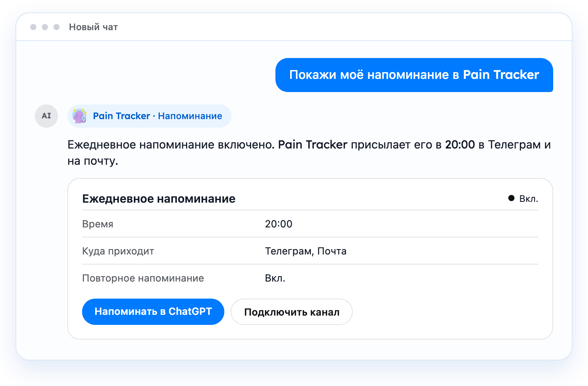Click the Вкл. status text in card header
This screenshot has width=588, height=386.
[x=529, y=199]
